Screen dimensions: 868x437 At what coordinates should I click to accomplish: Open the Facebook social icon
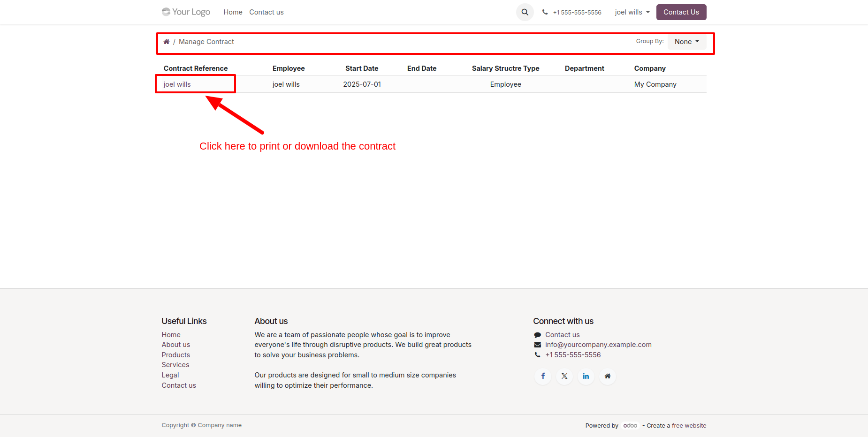[x=543, y=376]
